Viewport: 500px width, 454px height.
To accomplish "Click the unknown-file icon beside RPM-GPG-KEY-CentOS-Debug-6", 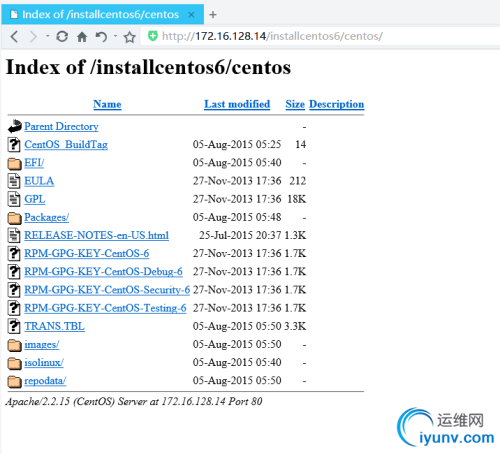I will click(x=14, y=272).
